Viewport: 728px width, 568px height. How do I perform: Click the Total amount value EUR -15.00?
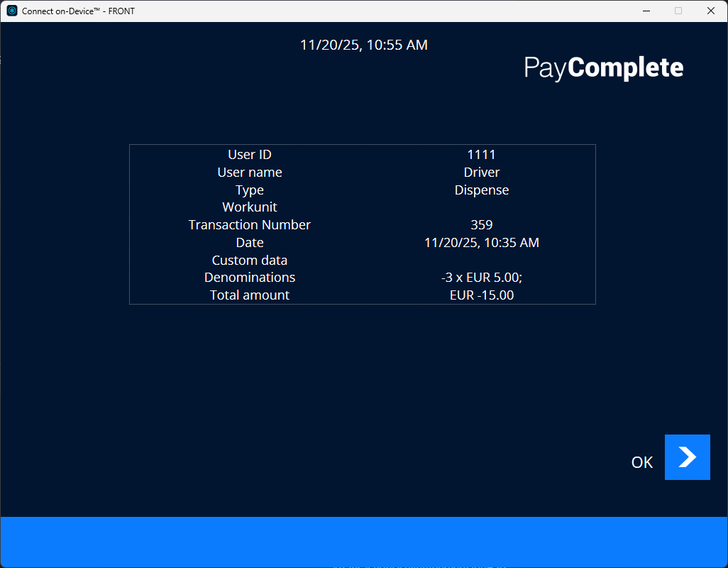coord(482,295)
